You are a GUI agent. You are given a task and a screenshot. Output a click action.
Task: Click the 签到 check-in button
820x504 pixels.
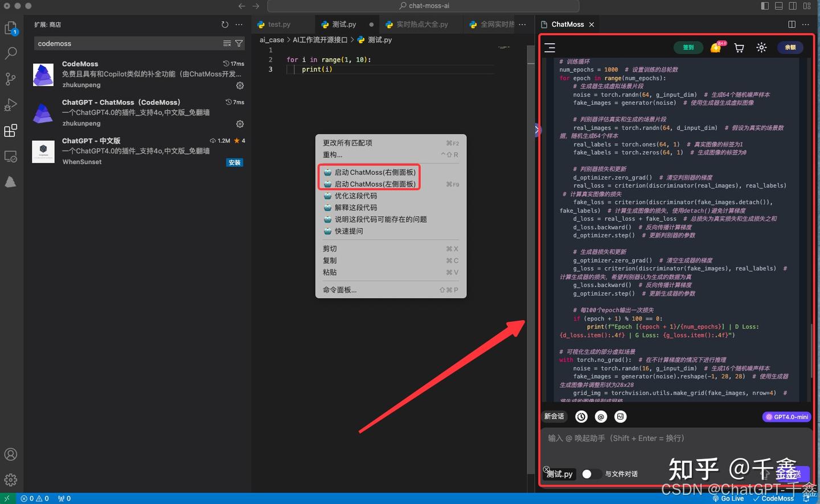[688, 48]
